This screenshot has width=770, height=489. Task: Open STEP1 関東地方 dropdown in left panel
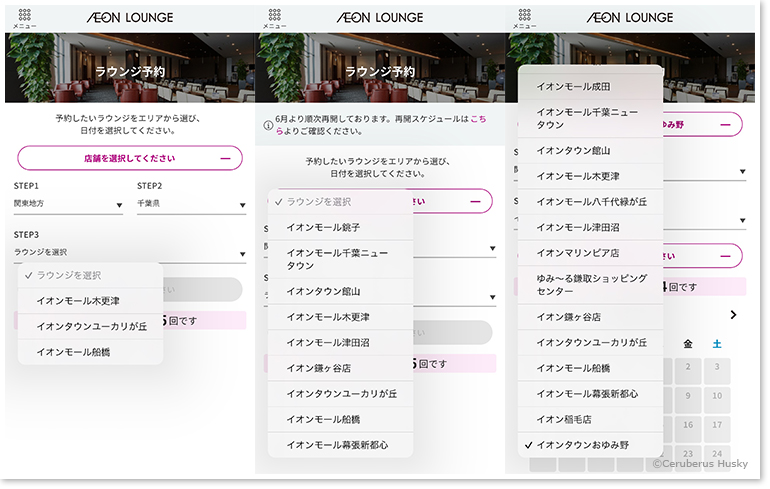point(68,204)
